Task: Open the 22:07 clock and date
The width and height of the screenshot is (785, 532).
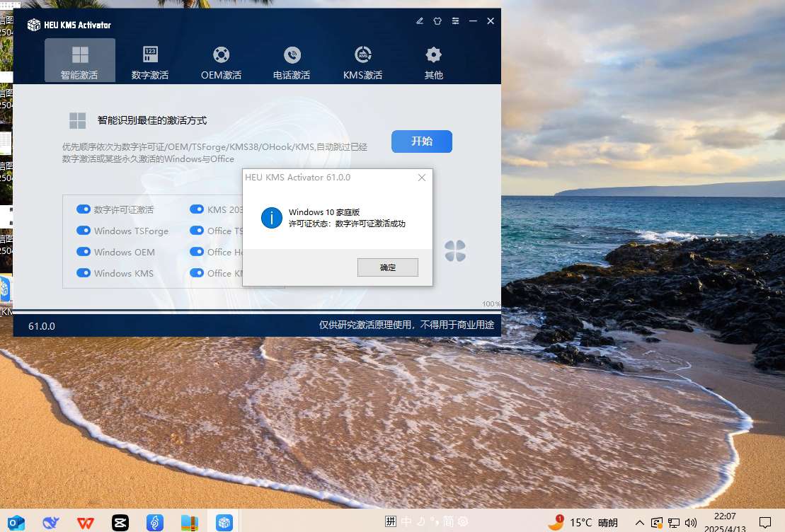Action: pos(725,522)
